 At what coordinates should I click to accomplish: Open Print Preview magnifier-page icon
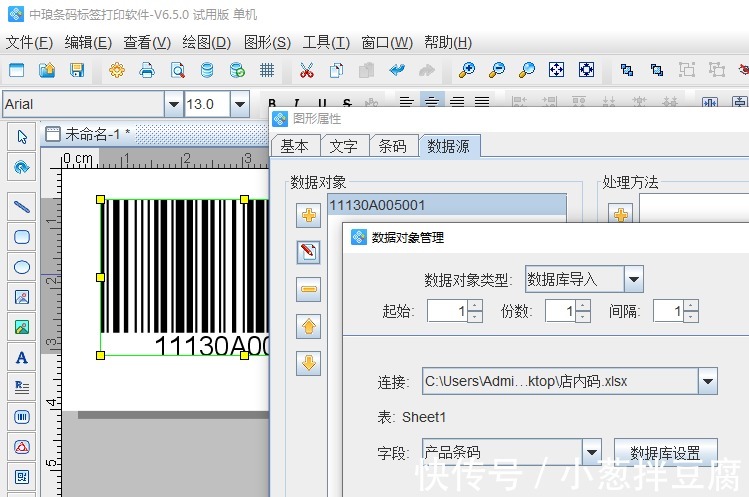(x=177, y=71)
